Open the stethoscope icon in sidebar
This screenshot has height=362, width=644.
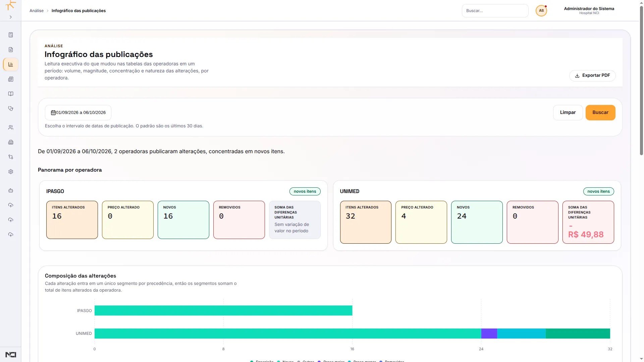click(11, 109)
